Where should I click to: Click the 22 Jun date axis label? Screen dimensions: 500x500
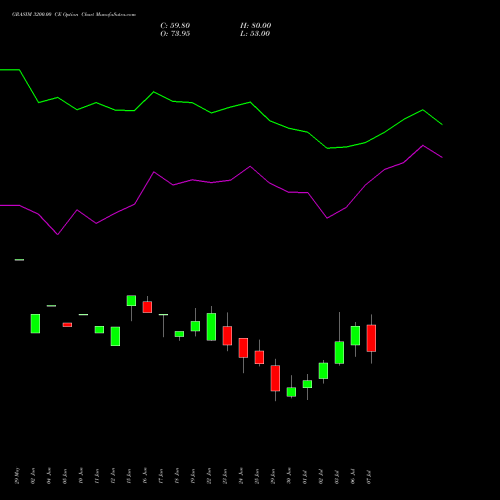coord(210,476)
